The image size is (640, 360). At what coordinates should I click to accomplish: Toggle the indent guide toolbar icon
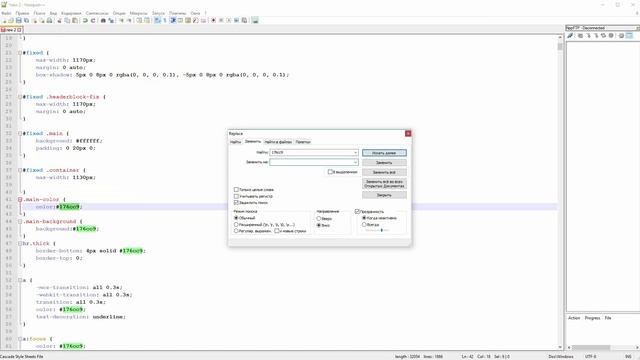click(173, 20)
